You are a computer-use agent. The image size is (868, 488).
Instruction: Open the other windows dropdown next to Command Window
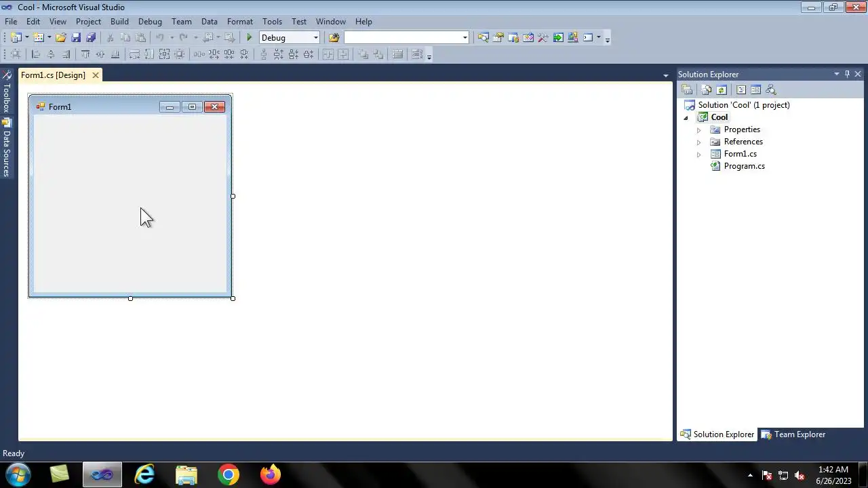(598, 38)
